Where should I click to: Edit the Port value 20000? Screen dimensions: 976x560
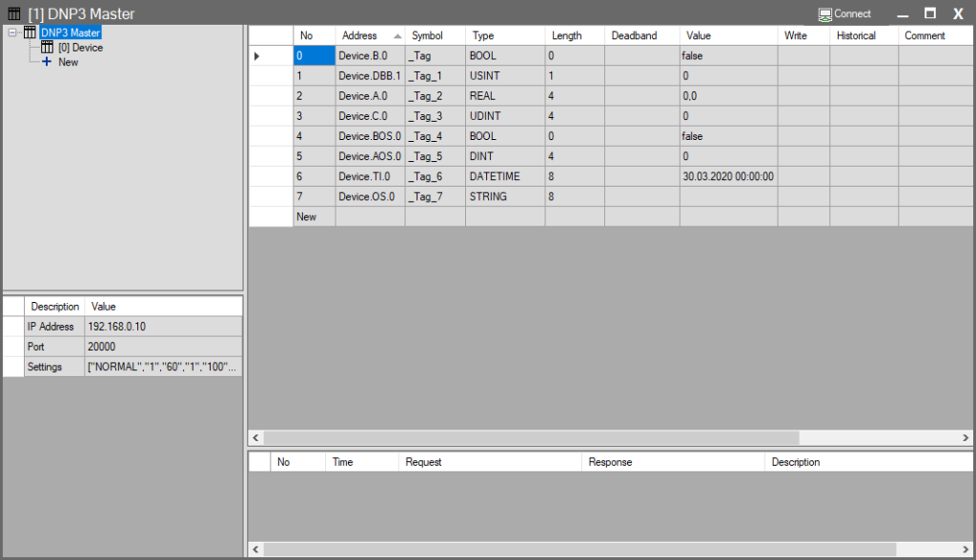pyautogui.click(x=162, y=347)
